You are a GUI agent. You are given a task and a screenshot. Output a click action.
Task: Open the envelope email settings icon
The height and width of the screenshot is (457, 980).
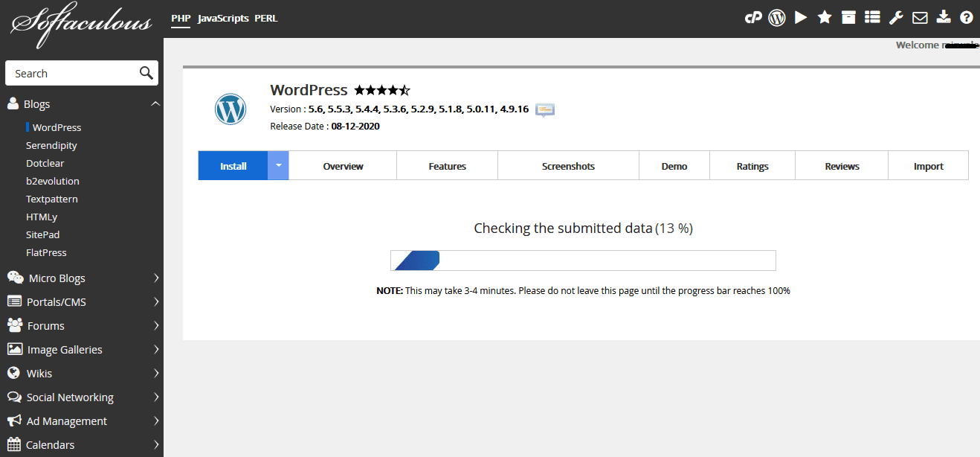(x=920, y=17)
